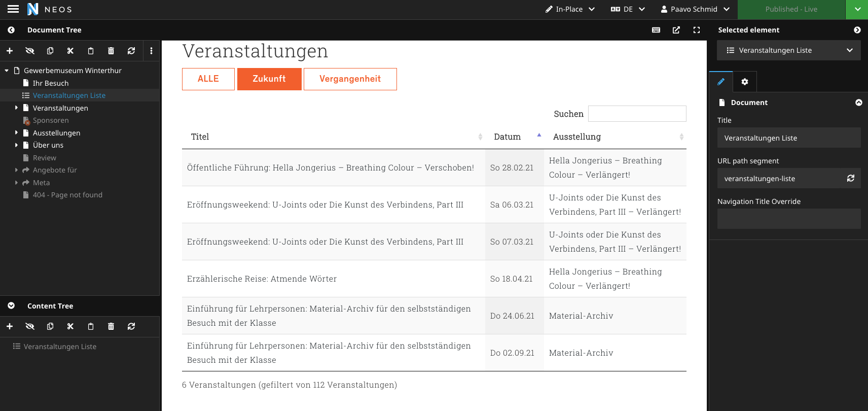Collapse the Gewerbemuseum Winterthur tree node

7,71
